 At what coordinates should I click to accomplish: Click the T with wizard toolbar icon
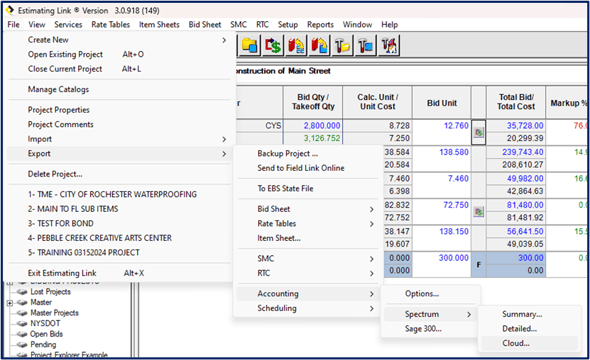click(x=388, y=46)
